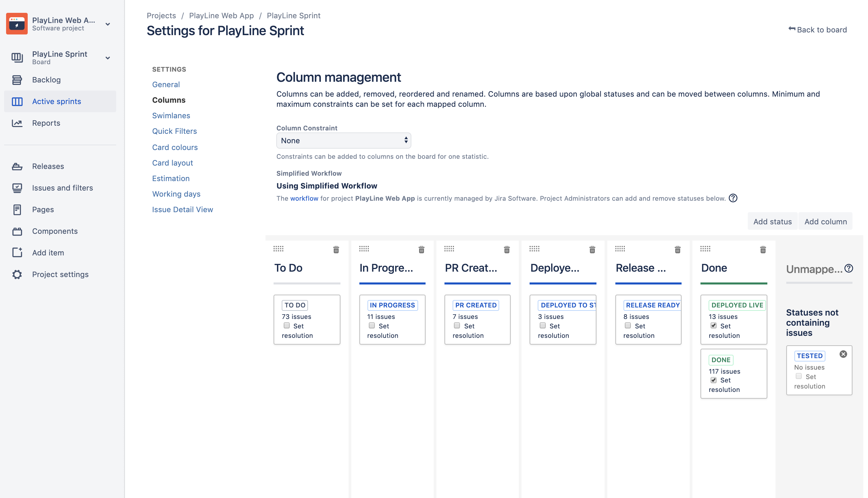Open the Column Constraint dropdown
Image resolution: width=868 pixels, height=498 pixels.
click(343, 141)
